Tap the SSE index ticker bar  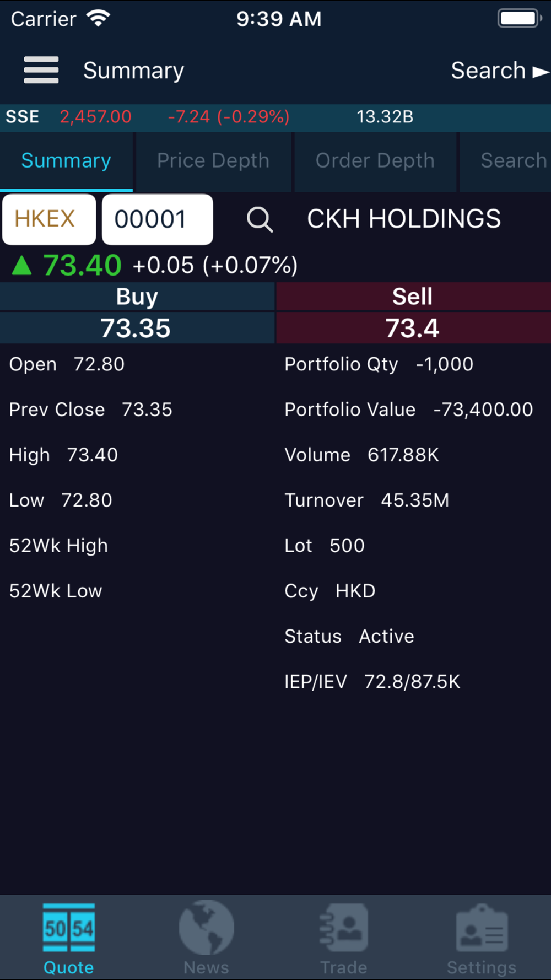[275, 117]
